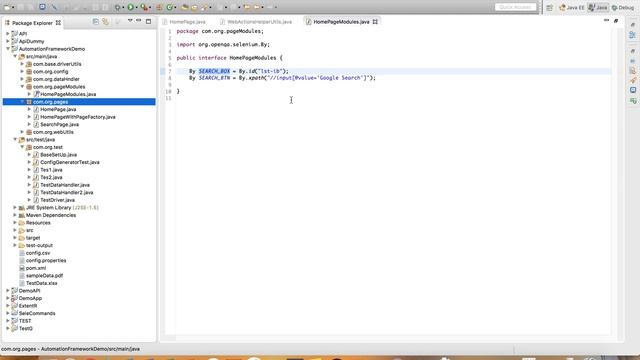This screenshot has width=640, height=360.
Task: Click the New Java Package icon
Action: [x=159, y=7]
